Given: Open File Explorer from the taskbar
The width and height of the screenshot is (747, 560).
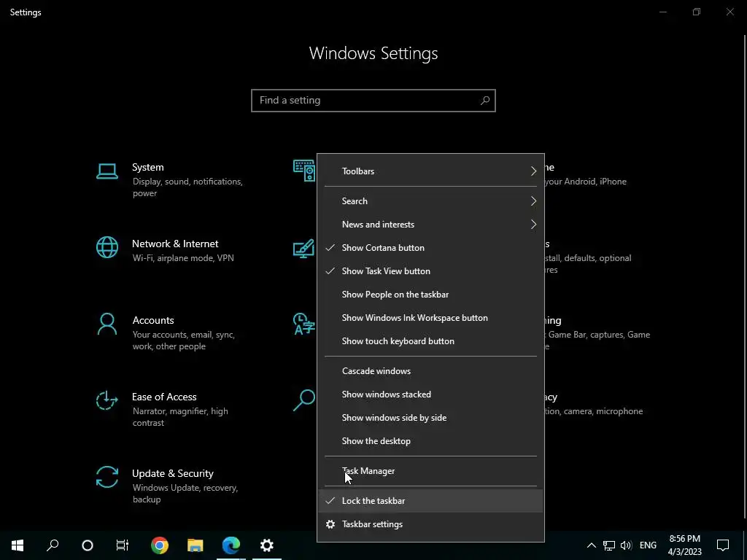Looking at the screenshot, I should [x=196, y=545].
